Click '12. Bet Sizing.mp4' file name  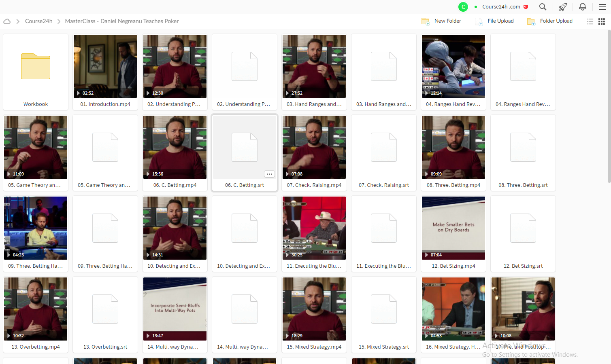tap(453, 266)
